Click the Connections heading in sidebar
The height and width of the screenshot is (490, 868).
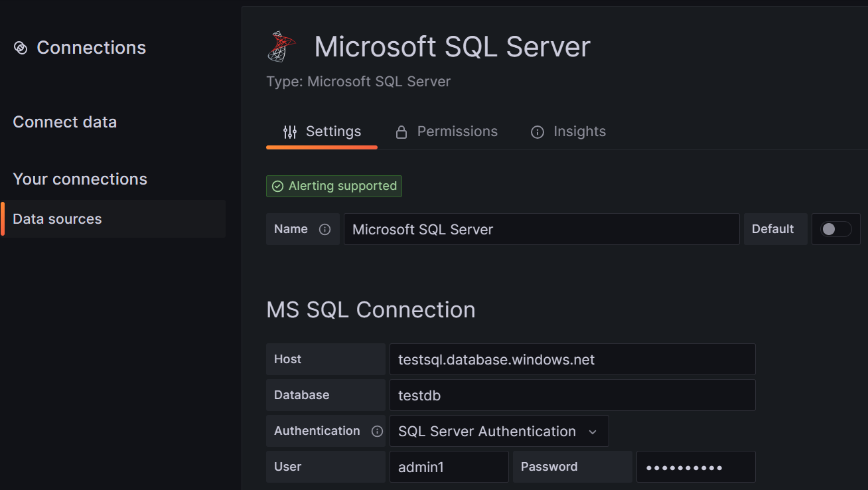(x=92, y=48)
